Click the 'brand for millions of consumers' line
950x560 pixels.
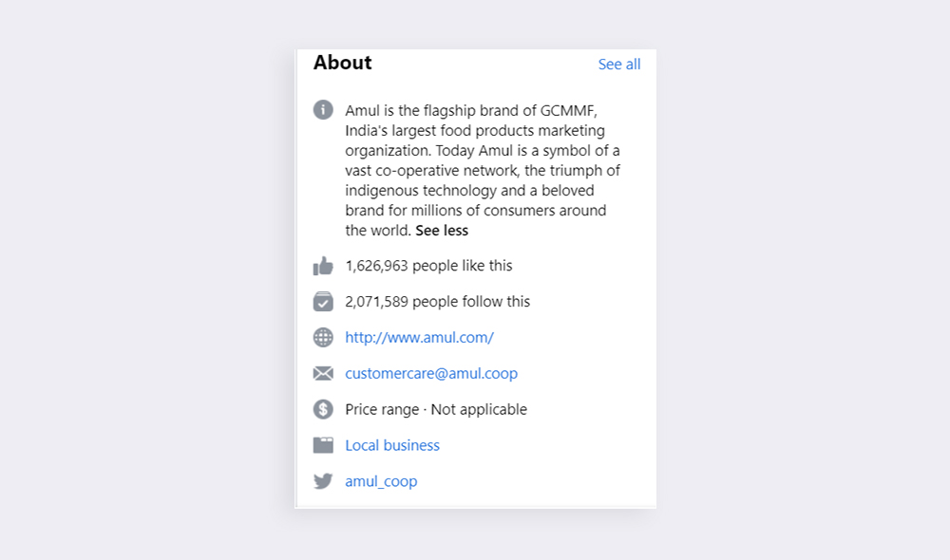coord(475,211)
